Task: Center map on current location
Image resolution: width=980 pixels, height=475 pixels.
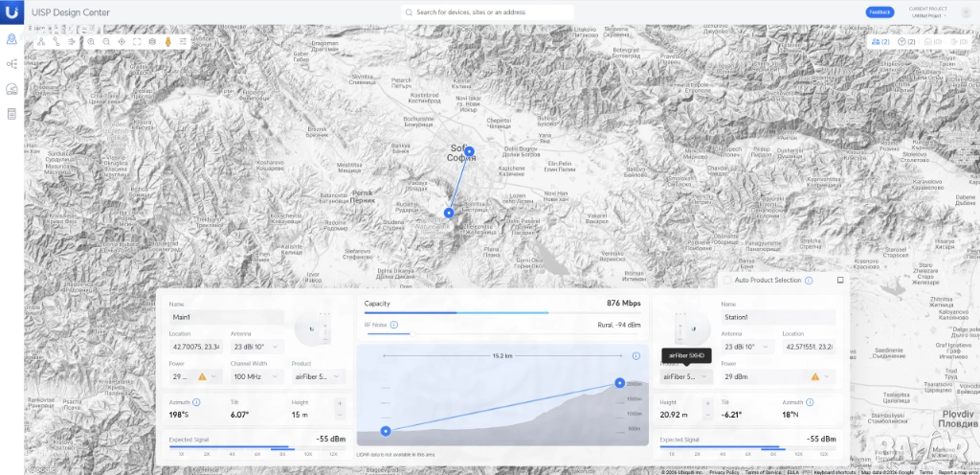Action: click(122, 42)
